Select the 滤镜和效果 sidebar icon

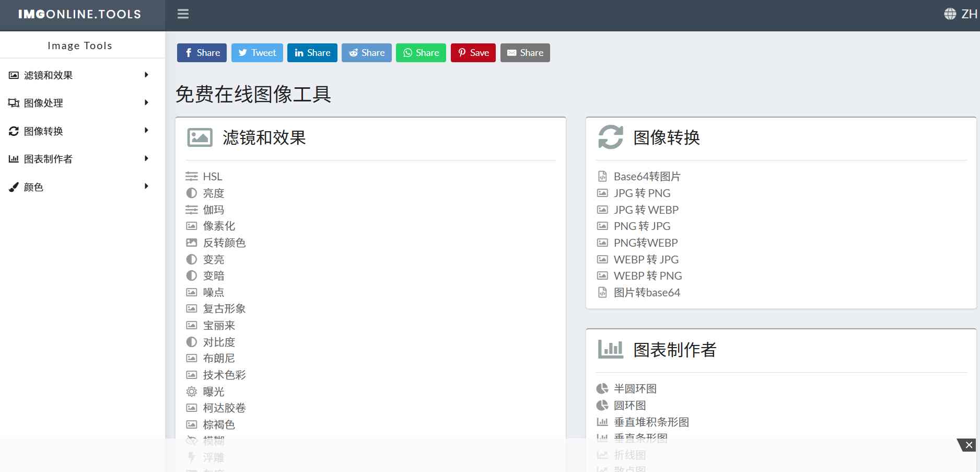coord(14,75)
